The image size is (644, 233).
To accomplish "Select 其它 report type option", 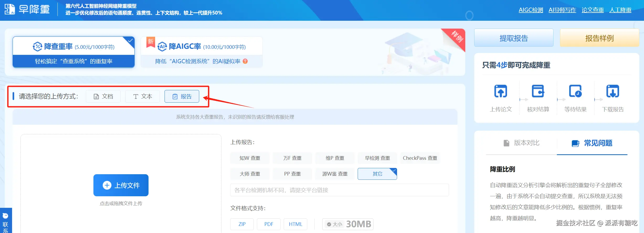I will point(377,174).
